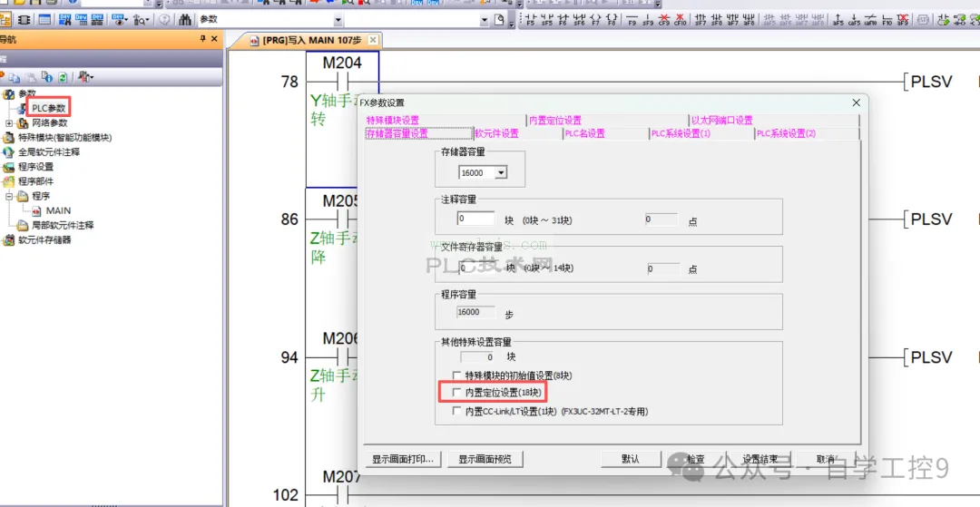Click the help question mark toolbar icon
The width and height of the screenshot is (980, 507).
coord(163,19)
